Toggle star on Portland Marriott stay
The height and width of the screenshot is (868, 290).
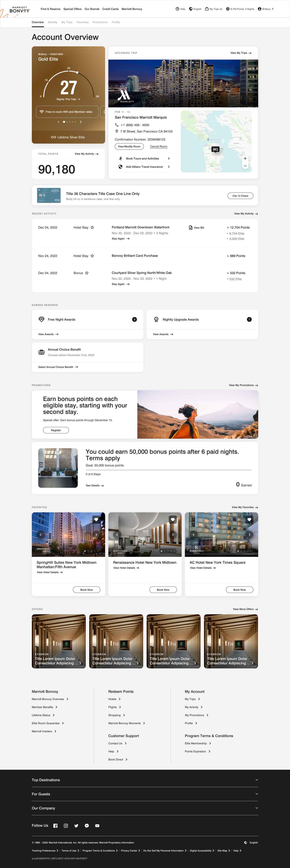coord(92,227)
